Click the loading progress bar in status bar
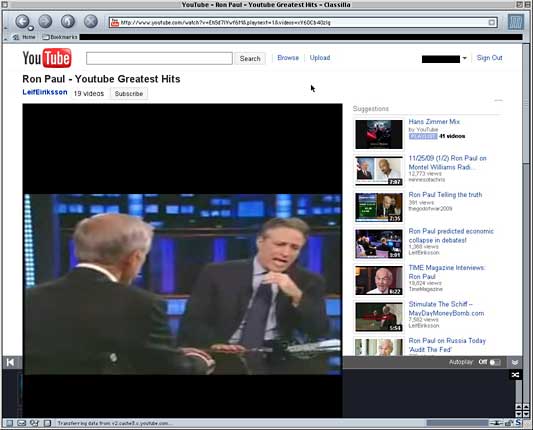The image size is (533, 430). (457, 423)
